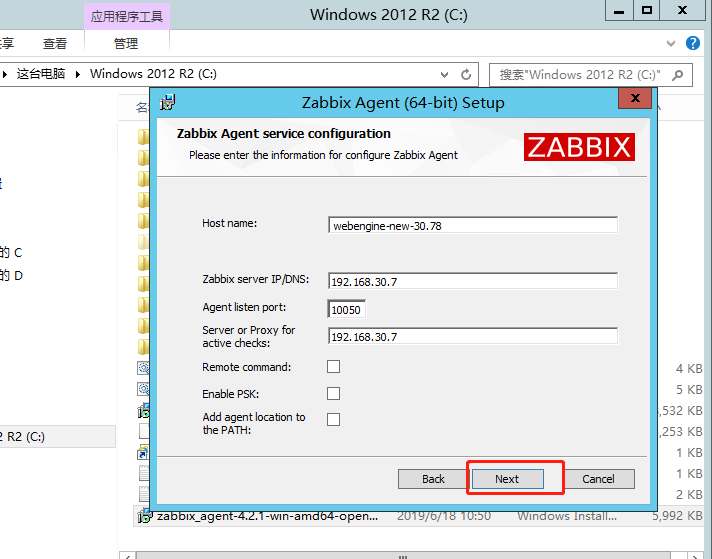Click the zabbix_agent msi file icon
Image resolution: width=712 pixels, height=559 pixels.
144,516
